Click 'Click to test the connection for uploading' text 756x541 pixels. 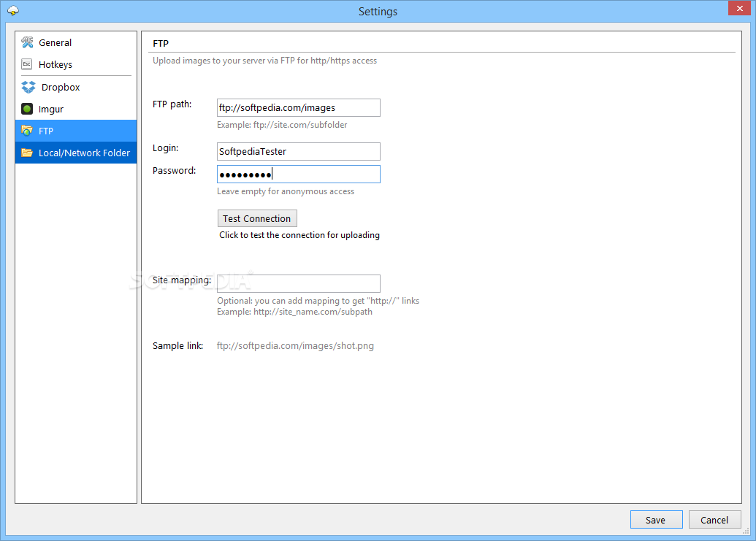[299, 235]
